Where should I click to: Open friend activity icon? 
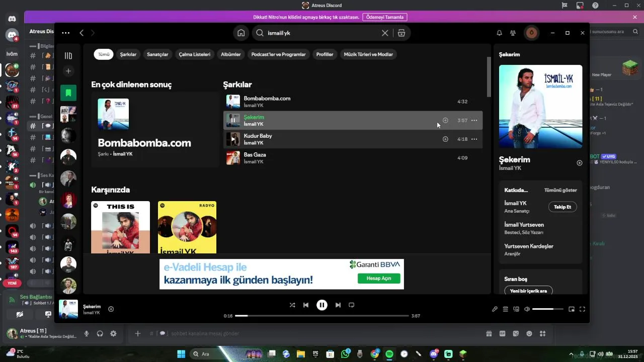[x=513, y=33]
